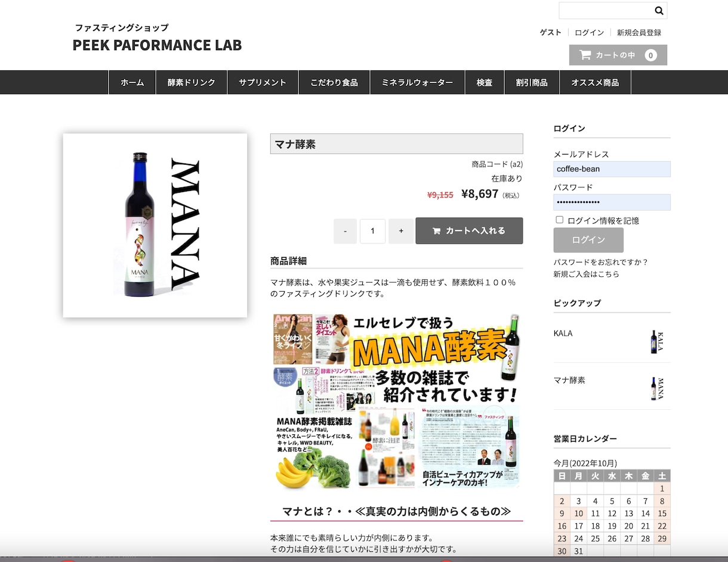728x562 pixels.
Task: Open こだわり食品 navigation menu
Action: click(334, 82)
